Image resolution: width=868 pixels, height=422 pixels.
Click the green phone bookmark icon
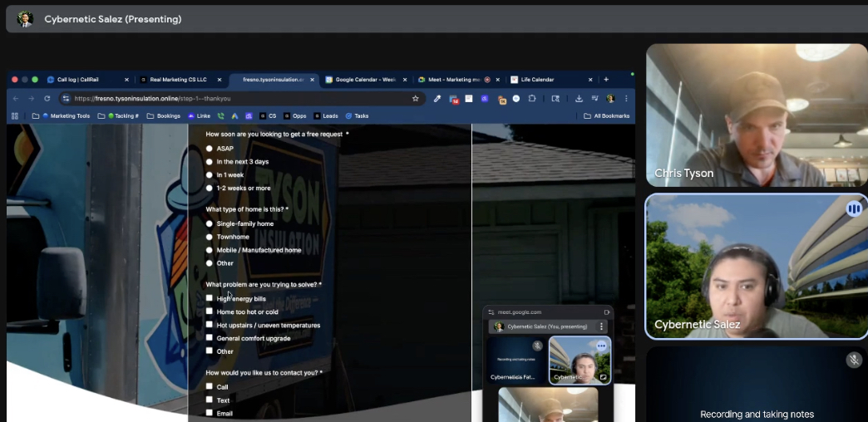[221, 116]
